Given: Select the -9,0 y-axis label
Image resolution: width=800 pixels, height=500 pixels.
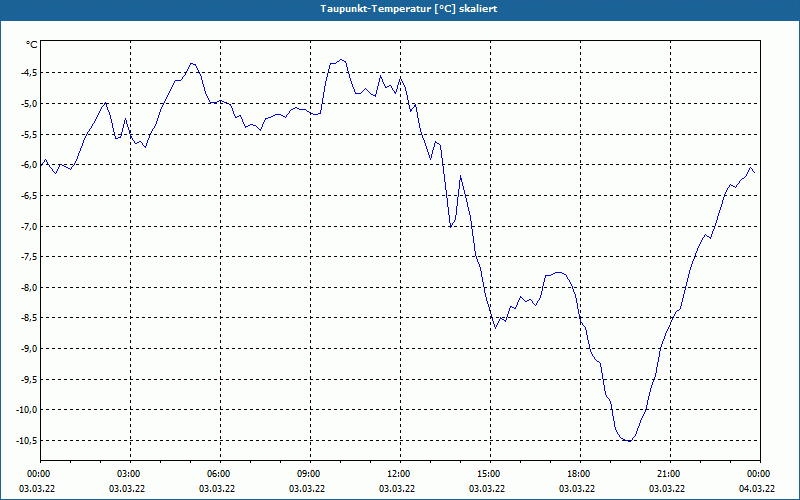Looking at the screenshot, I should tap(29, 348).
